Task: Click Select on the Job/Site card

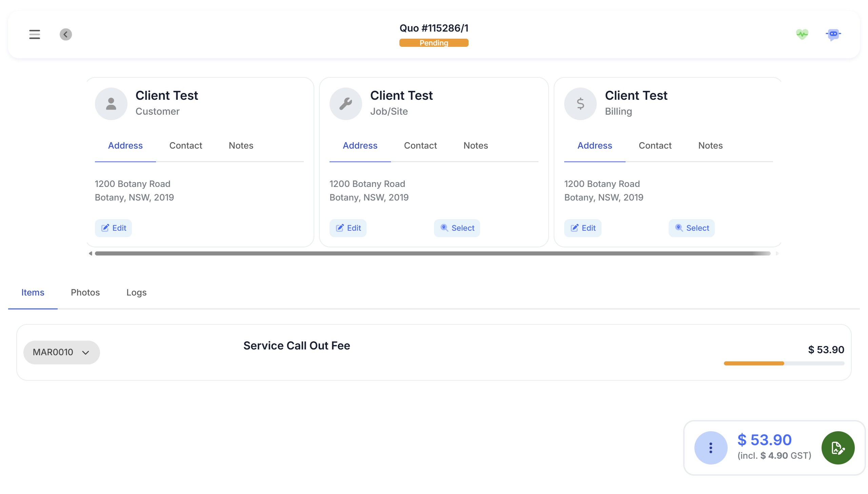Action: tap(457, 228)
